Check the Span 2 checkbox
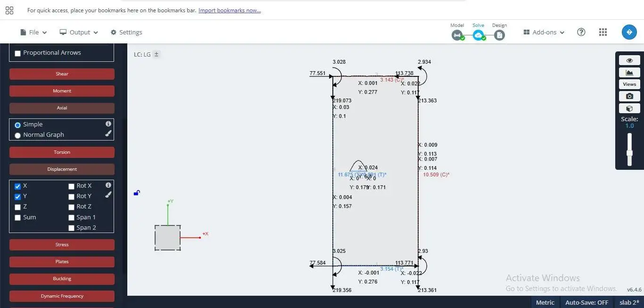This screenshot has width=644, height=308. (72, 228)
